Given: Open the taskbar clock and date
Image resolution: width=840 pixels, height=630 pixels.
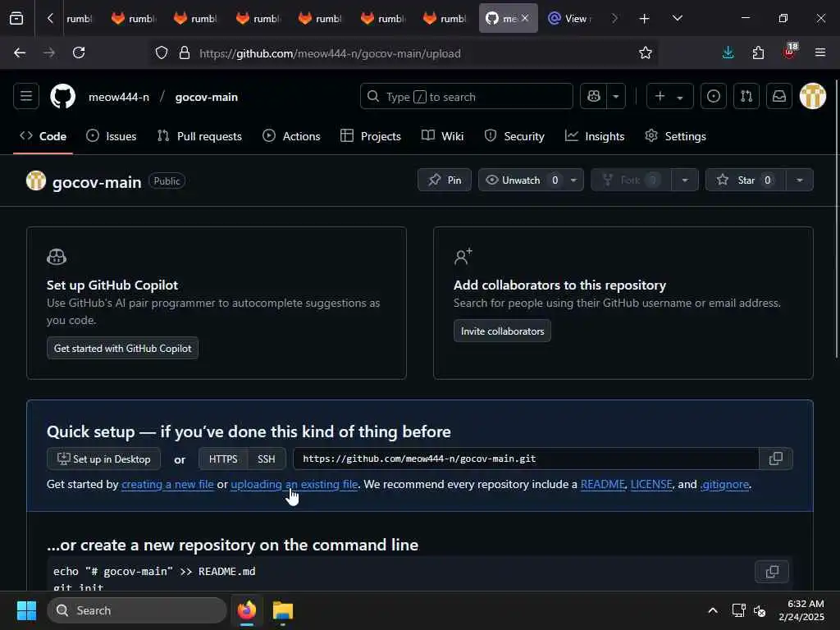Looking at the screenshot, I should [801, 610].
